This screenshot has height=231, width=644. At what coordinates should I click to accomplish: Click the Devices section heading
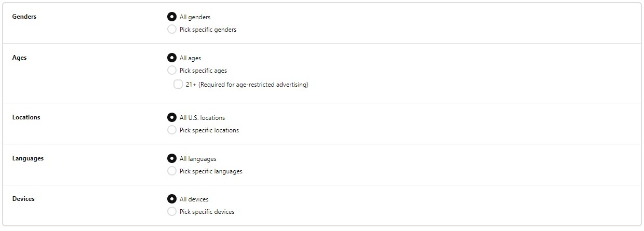tap(23, 199)
